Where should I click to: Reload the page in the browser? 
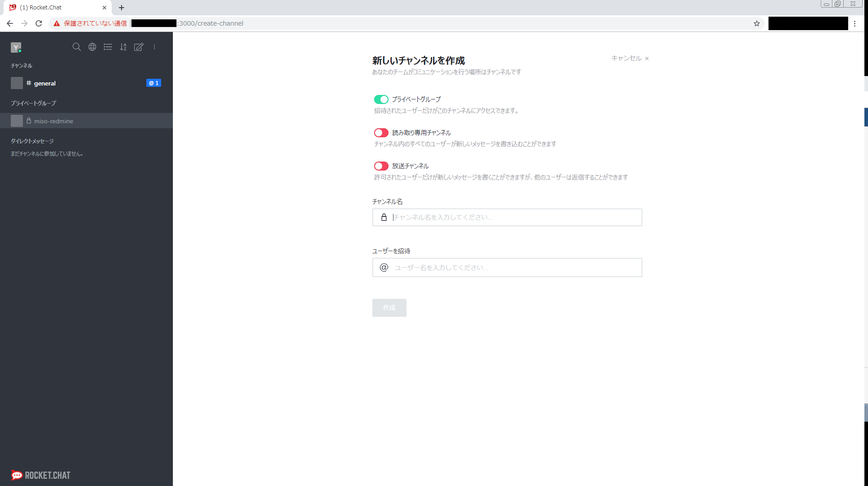click(39, 23)
